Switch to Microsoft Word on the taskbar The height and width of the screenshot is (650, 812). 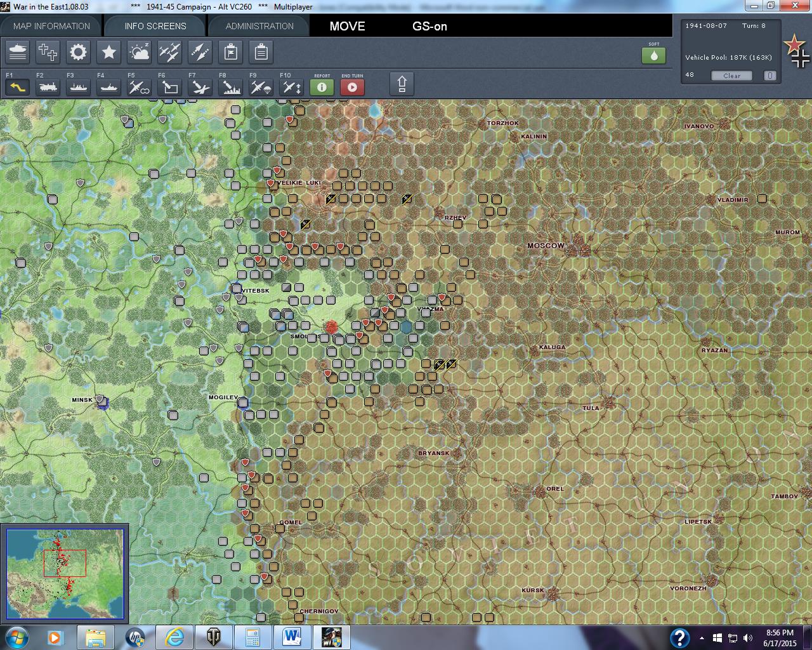[292, 637]
